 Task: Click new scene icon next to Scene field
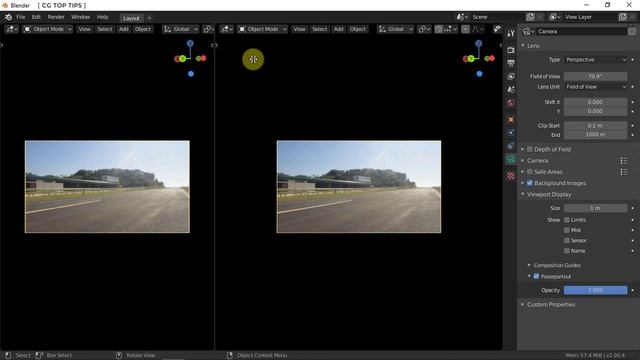pos(530,17)
